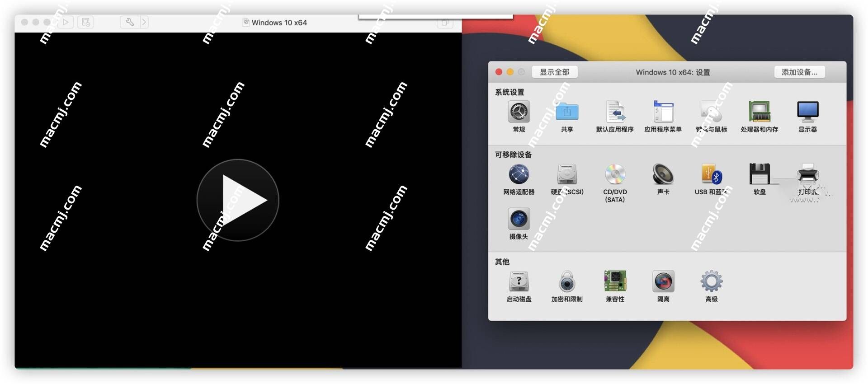Open Network Adapter (网络适配器) settings

point(519,174)
